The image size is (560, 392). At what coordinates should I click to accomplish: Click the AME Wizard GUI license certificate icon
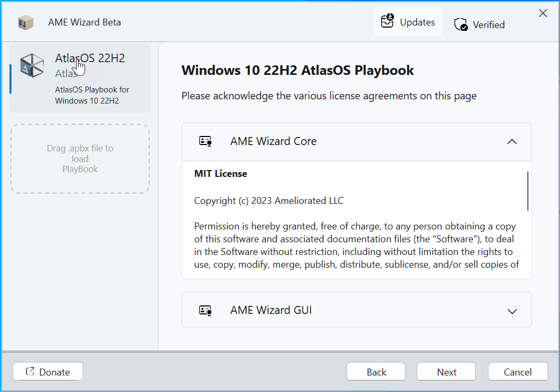tap(205, 310)
